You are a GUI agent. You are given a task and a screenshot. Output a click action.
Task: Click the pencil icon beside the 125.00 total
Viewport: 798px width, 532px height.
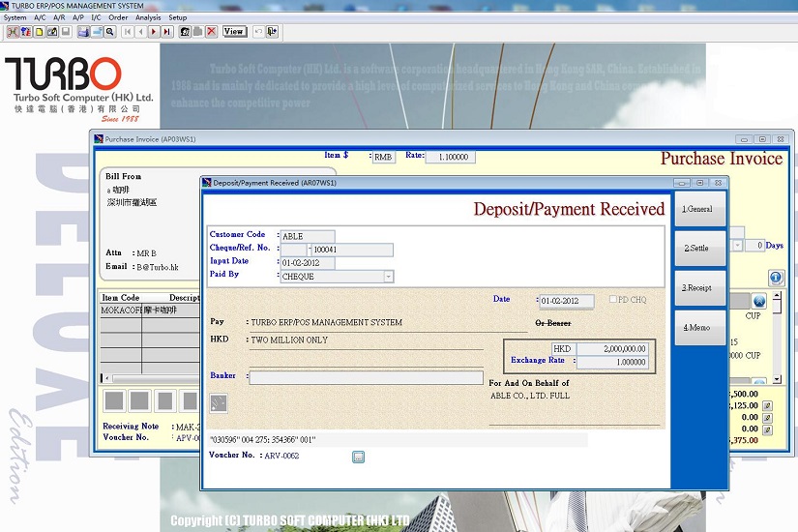[767, 405]
